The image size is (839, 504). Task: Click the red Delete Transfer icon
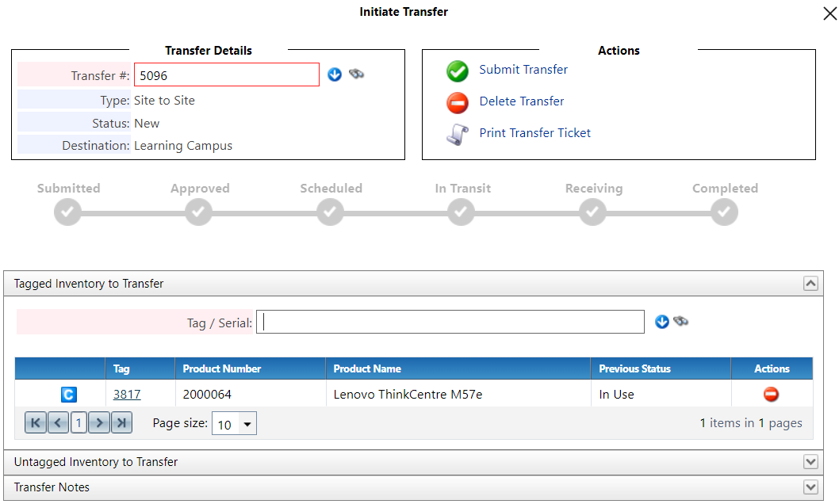click(x=458, y=101)
